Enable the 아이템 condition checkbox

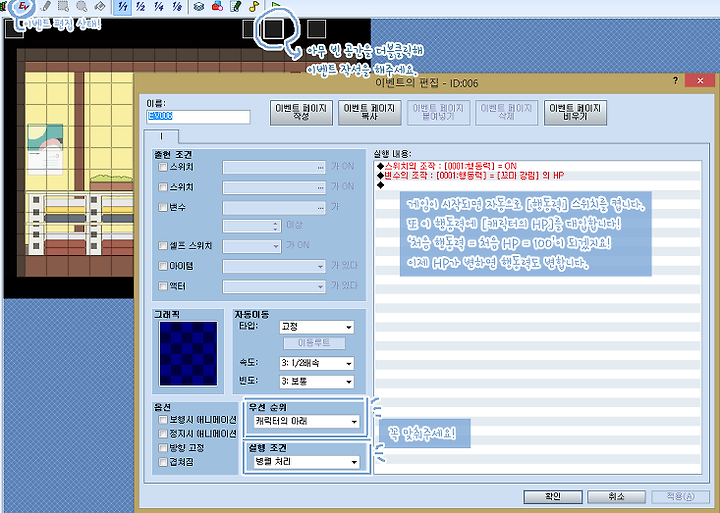(163, 266)
